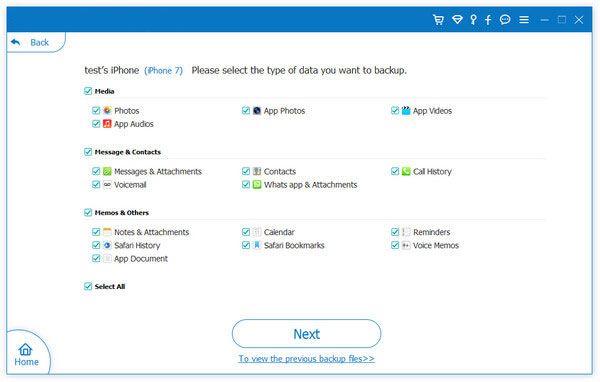This screenshot has width=600, height=382.
Task: Disable Whats app & Attachments checkbox
Action: [246, 184]
